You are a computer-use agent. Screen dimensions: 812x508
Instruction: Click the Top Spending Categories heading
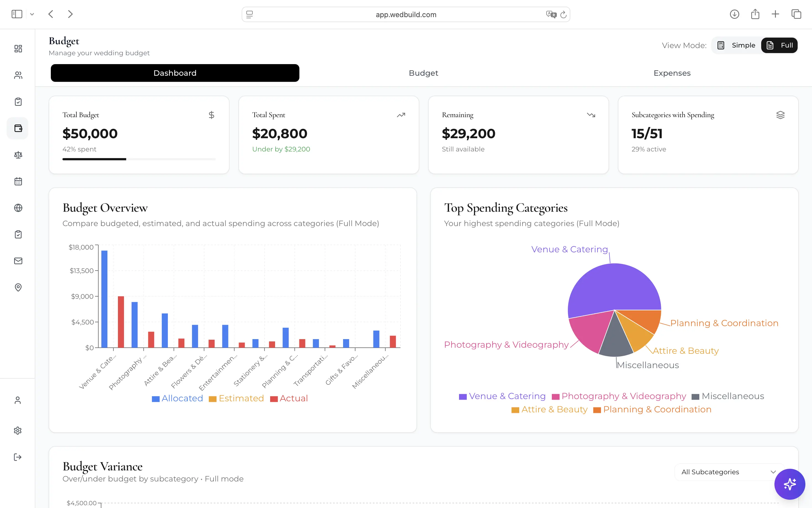[505, 208]
